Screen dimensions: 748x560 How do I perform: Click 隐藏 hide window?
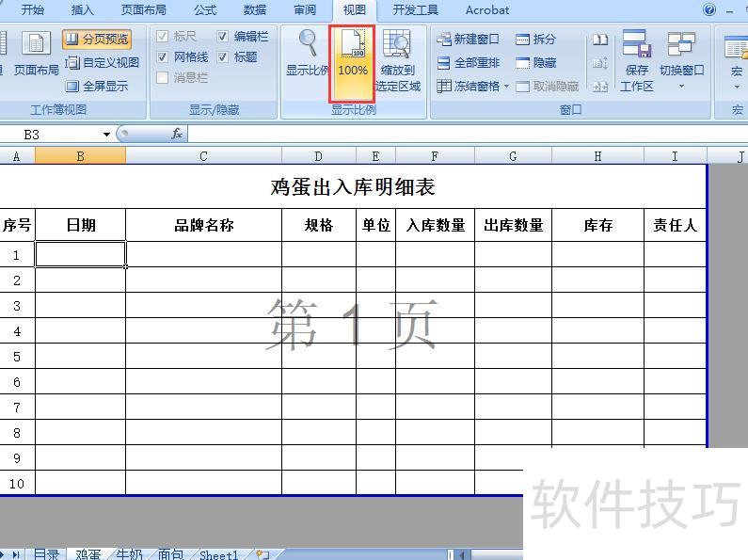point(535,62)
